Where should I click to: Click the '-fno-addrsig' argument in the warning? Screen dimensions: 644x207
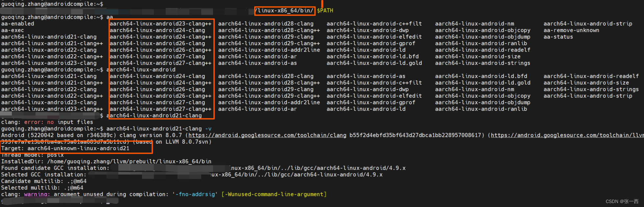click(x=195, y=194)
